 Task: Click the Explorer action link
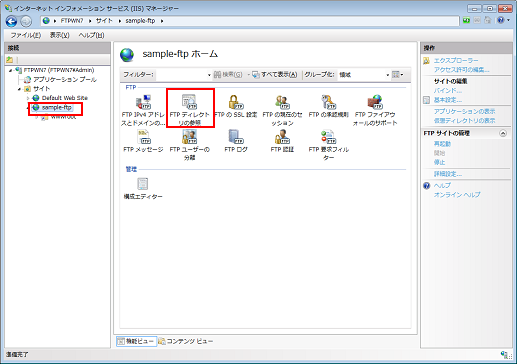(456, 60)
